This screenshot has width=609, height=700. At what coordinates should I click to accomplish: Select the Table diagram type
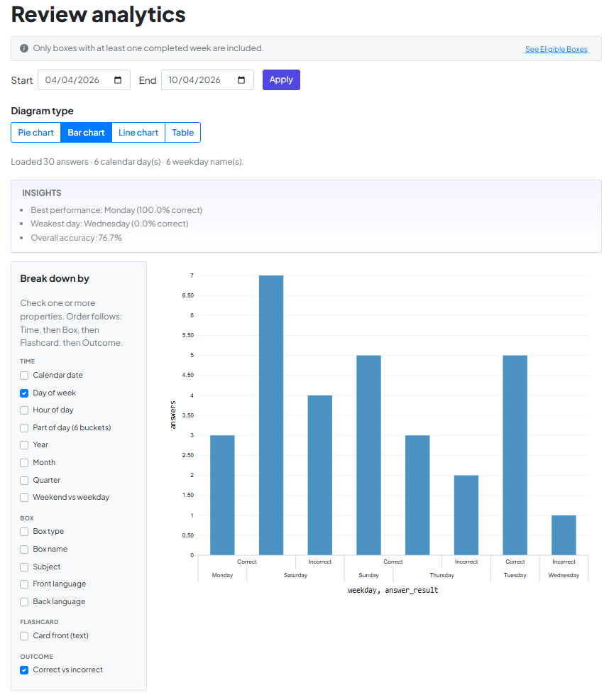click(182, 133)
